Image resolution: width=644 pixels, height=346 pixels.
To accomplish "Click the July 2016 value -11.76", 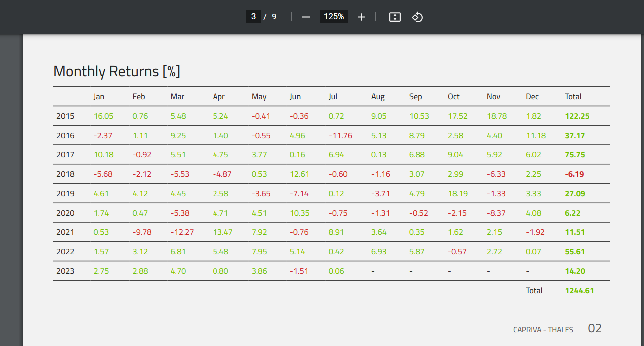I will (x=340, y=136).
